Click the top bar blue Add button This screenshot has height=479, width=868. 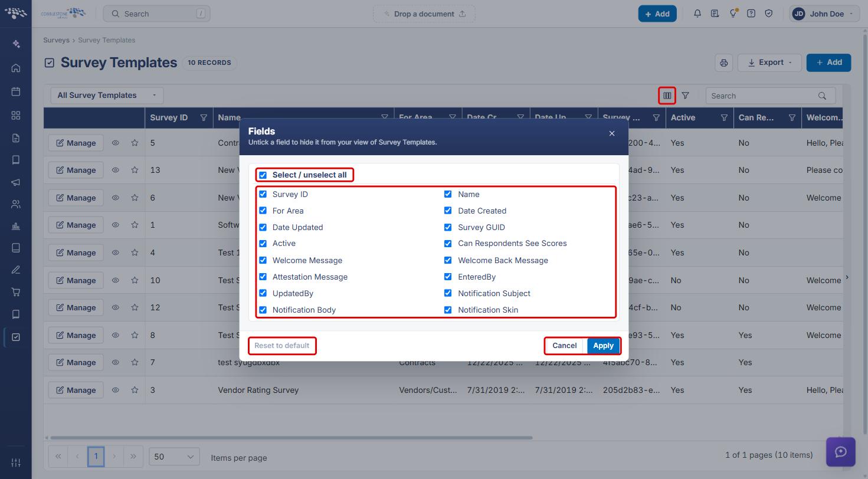(x=657, y=14)
